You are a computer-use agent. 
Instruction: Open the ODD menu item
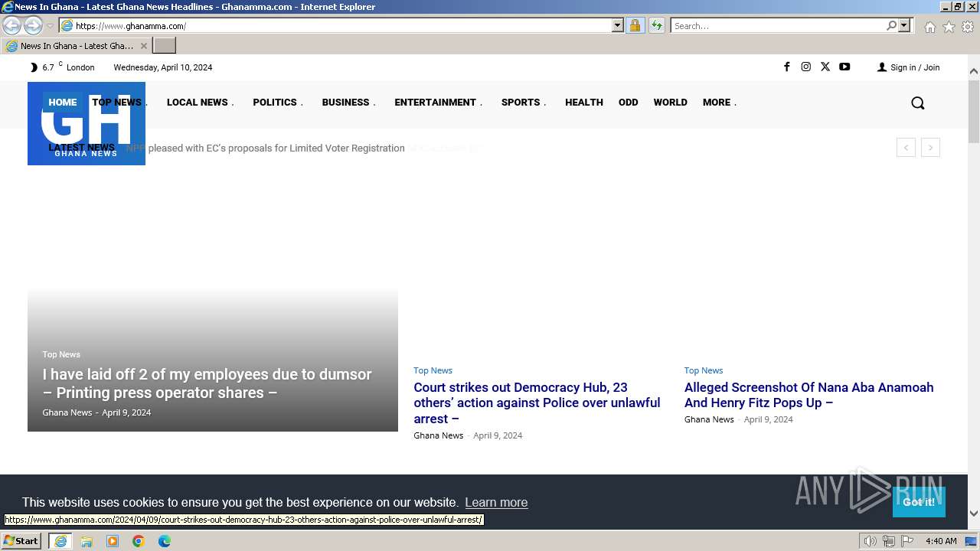(x=629, y=102)
